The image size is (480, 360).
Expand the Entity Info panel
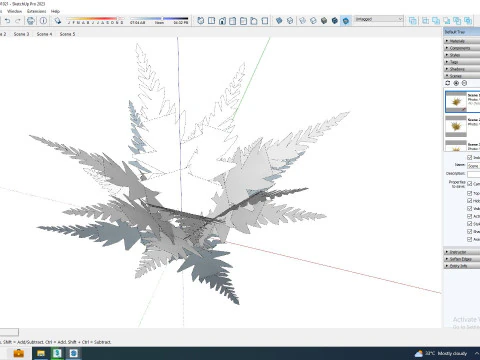coord(462,266)
